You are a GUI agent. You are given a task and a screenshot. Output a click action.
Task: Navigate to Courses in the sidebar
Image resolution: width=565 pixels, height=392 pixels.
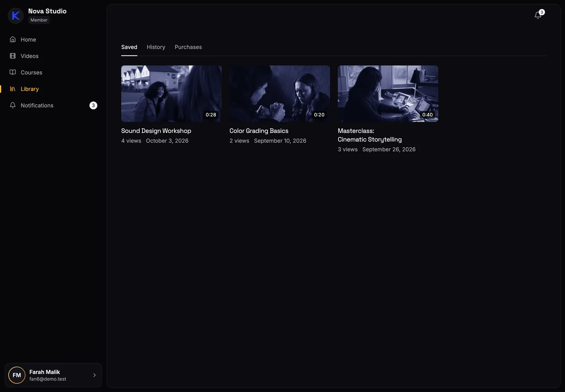coord(53,73)
